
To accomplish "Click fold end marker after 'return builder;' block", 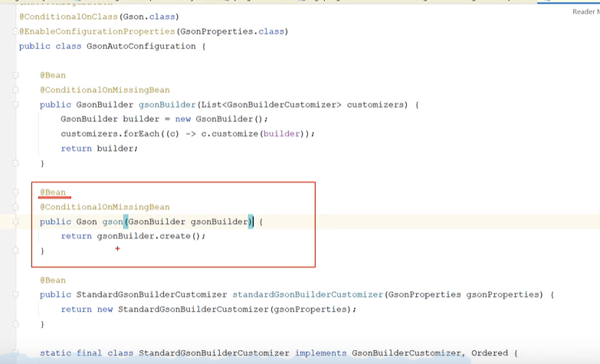I will [x=15, y=163].
